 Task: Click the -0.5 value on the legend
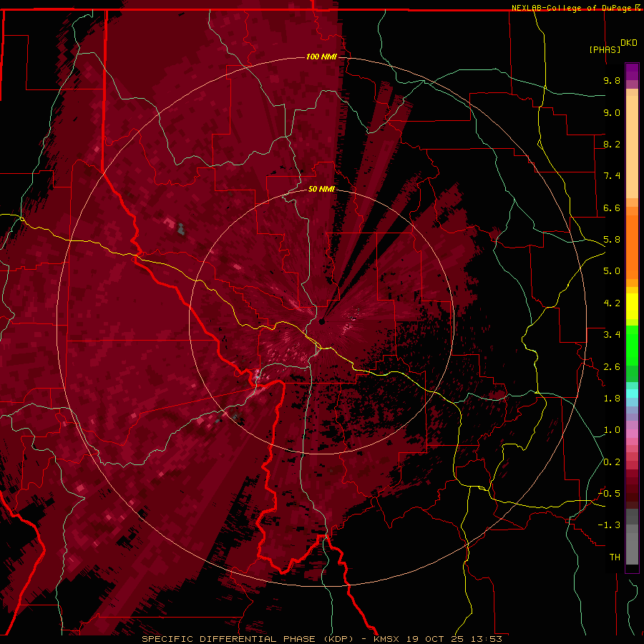[609, 494]
